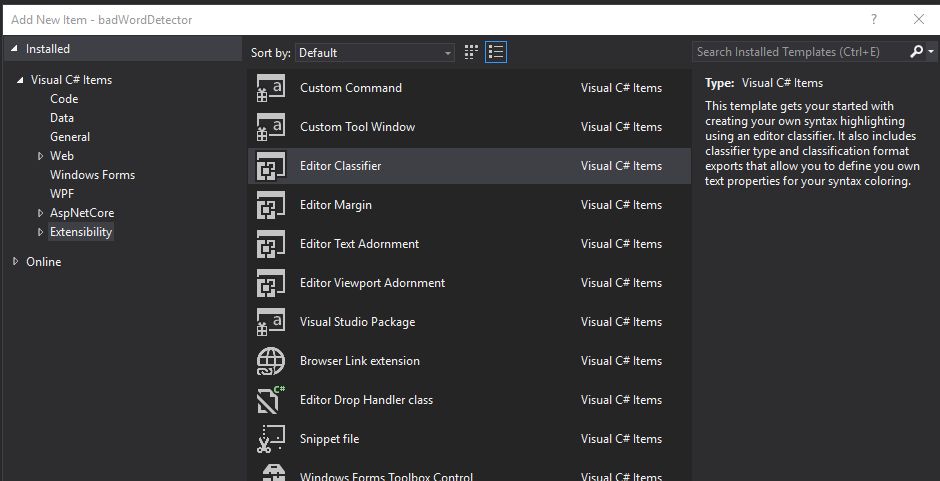Choose the Editor Viewport Adornment template name
940x481 pixels.
pos(372,283)
